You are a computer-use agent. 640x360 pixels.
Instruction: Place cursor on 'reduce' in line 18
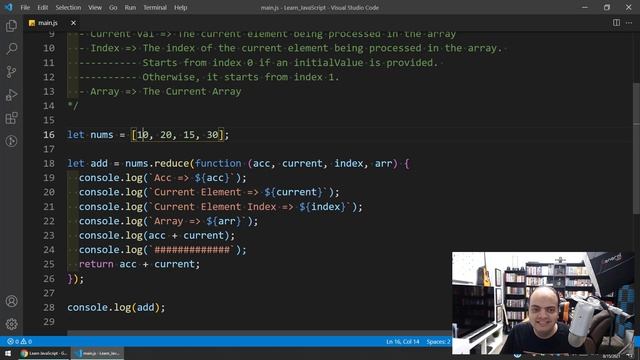coord(171,163)
